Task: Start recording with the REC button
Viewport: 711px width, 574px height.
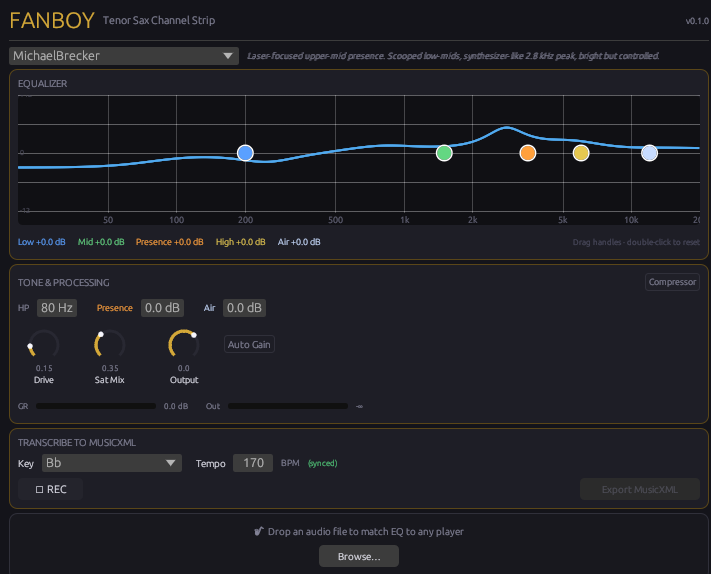Action: [x=50, y=489]
